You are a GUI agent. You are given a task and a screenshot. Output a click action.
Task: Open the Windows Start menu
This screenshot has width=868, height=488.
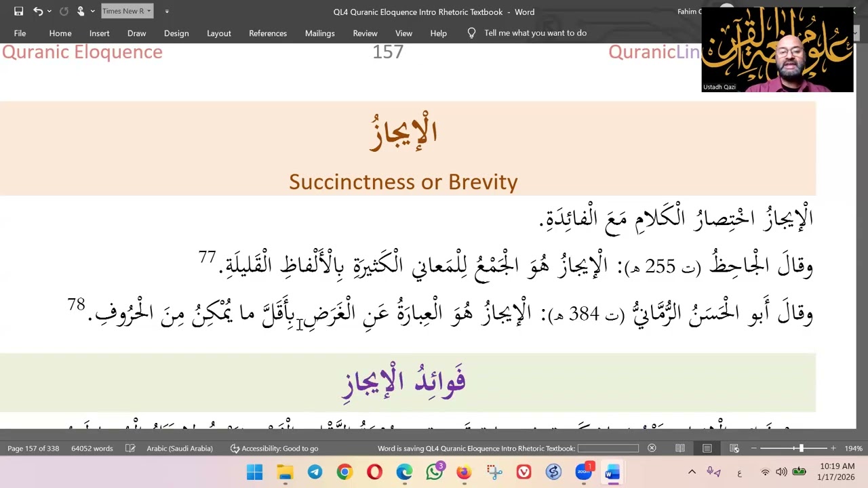(255, 472)
